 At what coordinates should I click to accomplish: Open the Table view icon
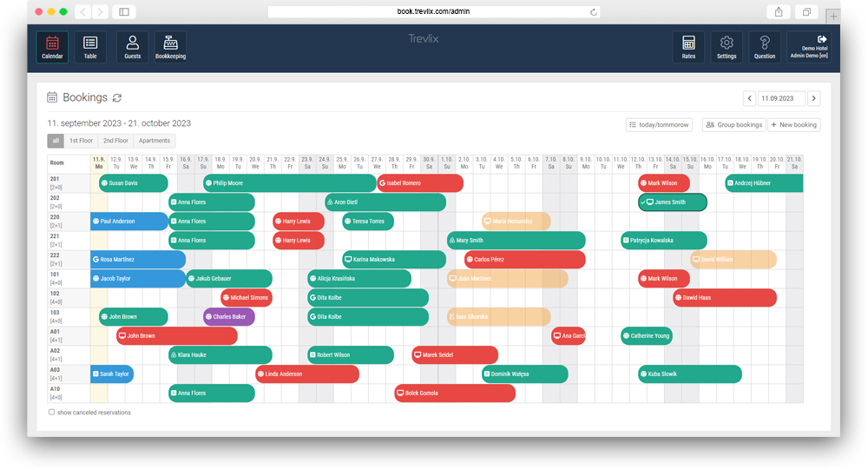pyautogui.click(x=90, y=47)
